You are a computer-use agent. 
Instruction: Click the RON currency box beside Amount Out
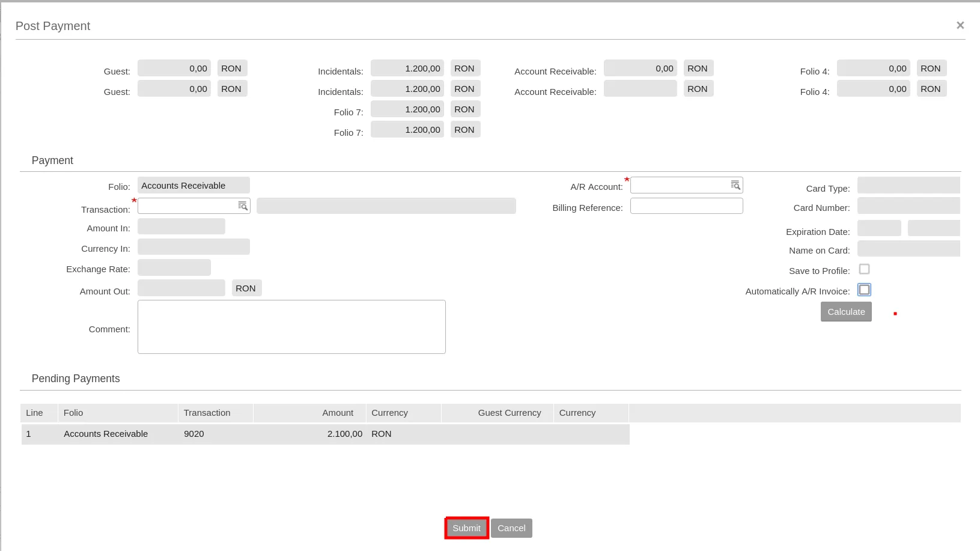tap(247, 288)
